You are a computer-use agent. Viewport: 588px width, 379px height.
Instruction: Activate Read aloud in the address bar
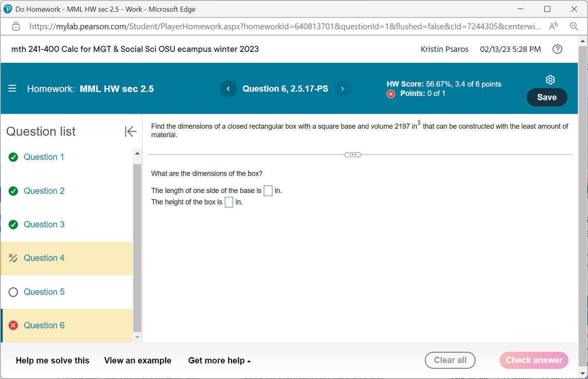[553, 26]
